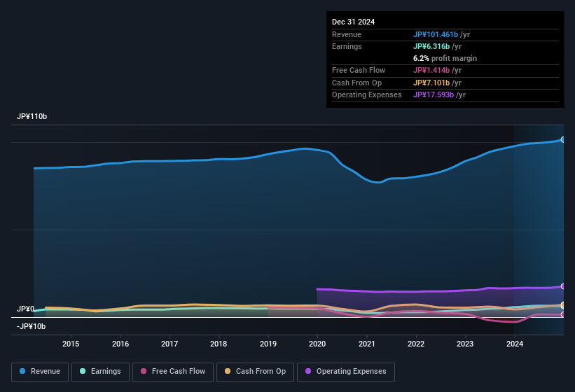Toggle the Cash From Op legend button
This screenshot has width=575, height=392.
[x=255, y=372]
